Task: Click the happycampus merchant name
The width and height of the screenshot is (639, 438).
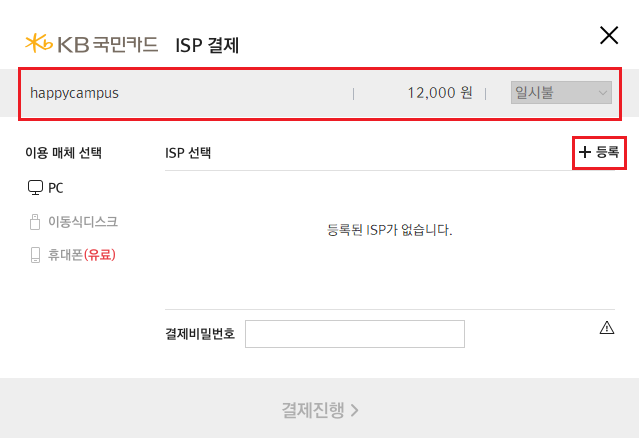Action: click(x=75, y=93)
